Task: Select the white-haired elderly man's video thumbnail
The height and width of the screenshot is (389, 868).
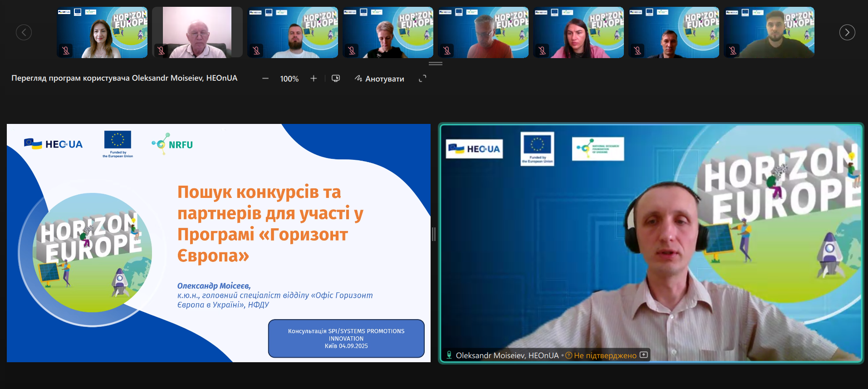Action: (x=197, y=32)
